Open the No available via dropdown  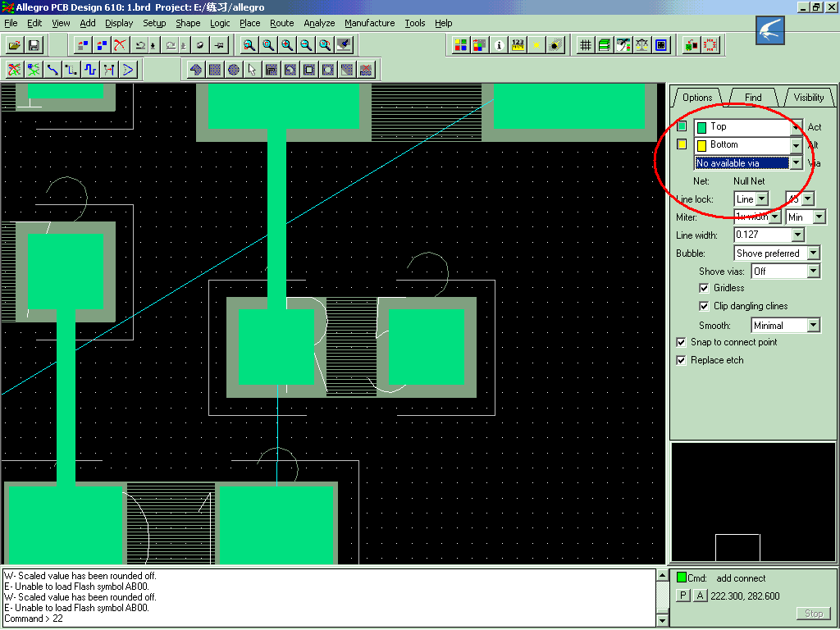click(x=796, y=163)
